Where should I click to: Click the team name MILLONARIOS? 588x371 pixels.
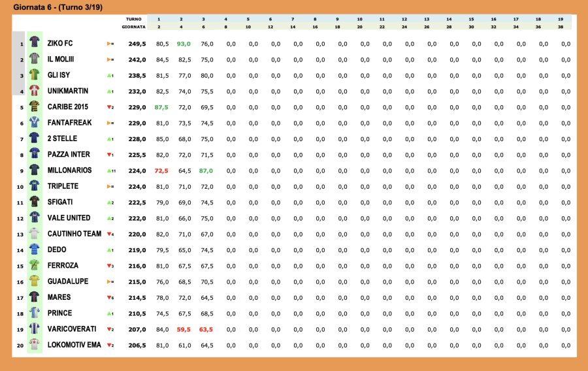[x=69, y=170]
